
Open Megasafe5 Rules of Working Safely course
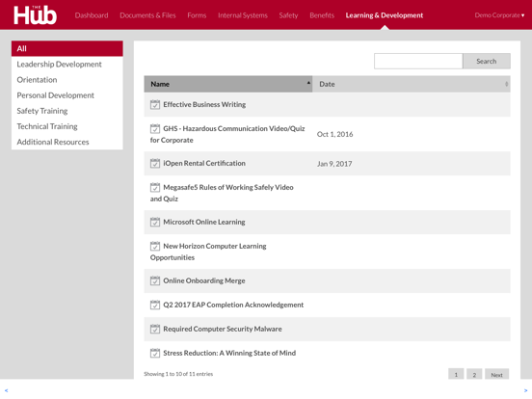pyautogui.click(x=222, y=193)
